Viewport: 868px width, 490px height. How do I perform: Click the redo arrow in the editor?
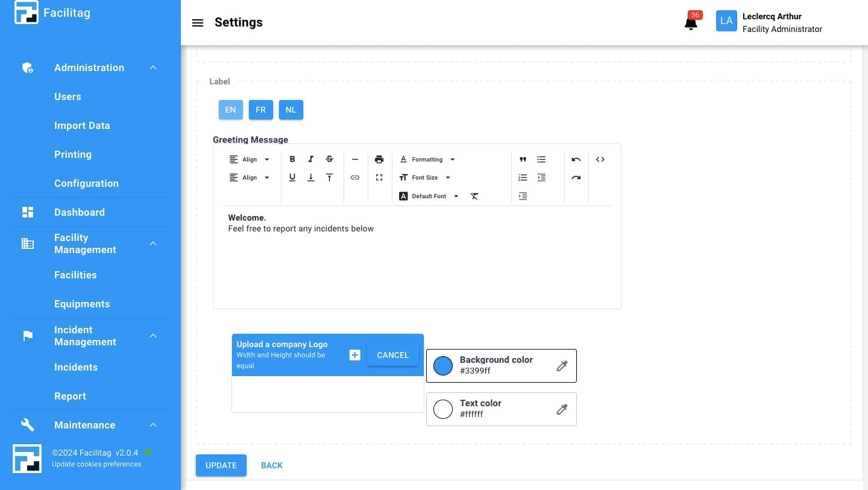click(x=576, y=178)
